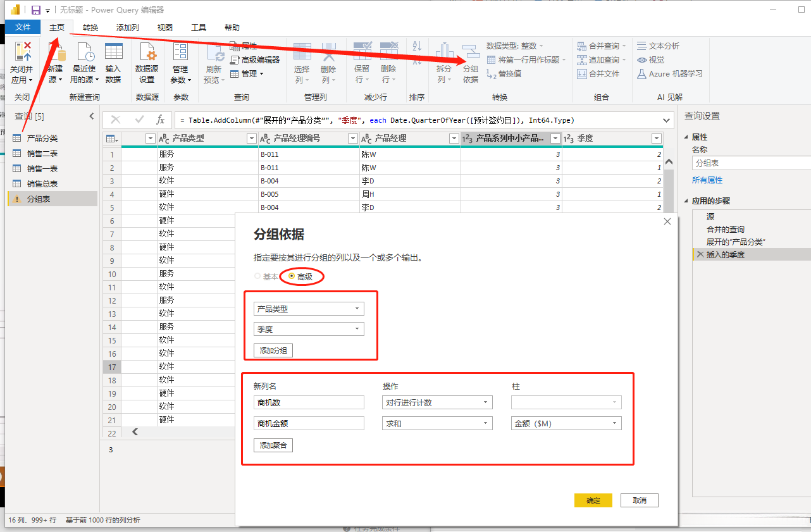Click the 确定 (OK) button
The image size is (811, 532).
point(593,500)
